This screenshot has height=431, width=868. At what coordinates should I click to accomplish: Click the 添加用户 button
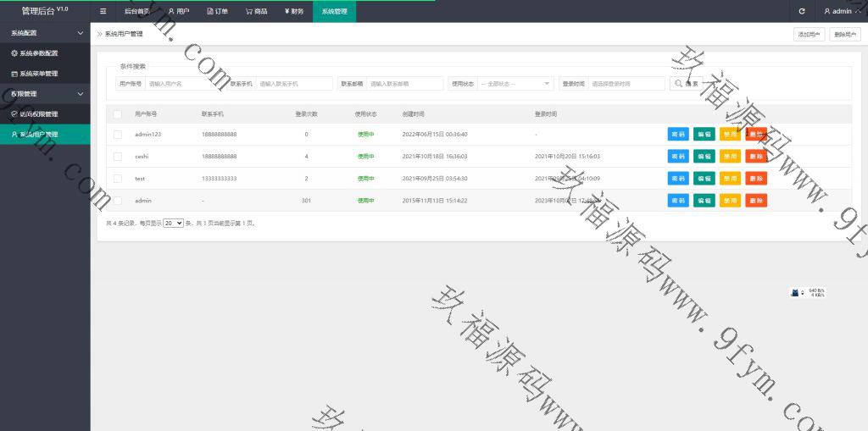point(809,34)
